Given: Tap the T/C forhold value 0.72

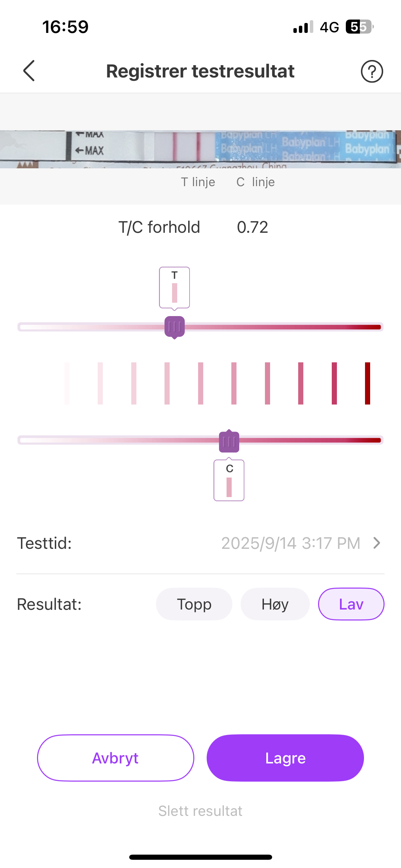Looking at the screenshot, I should click(253, 227).
